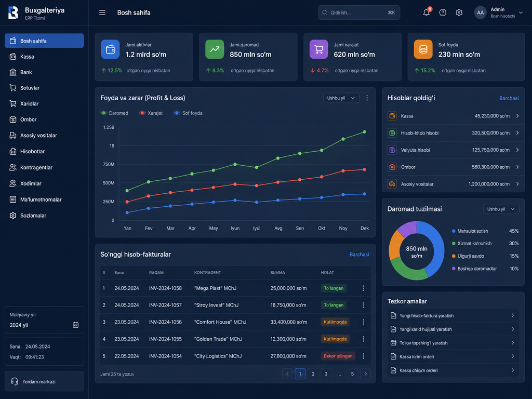Open the notifications bell

tap(427, 12)
